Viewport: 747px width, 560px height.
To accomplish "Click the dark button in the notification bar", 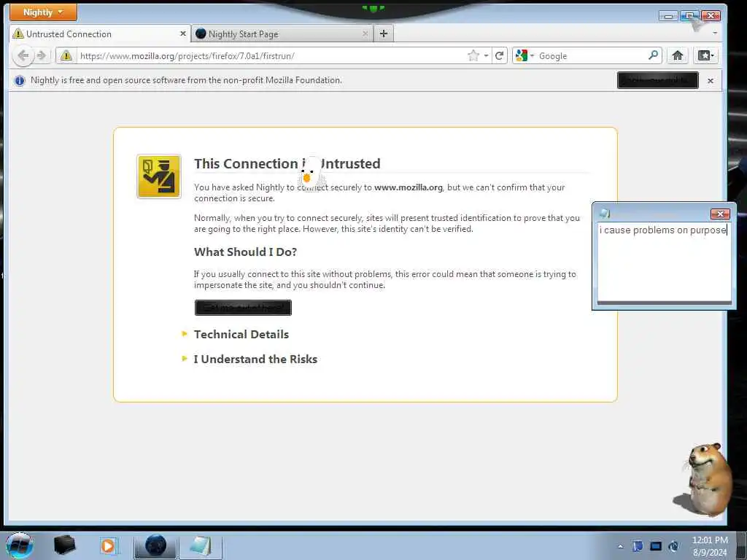I will (657, 80).
